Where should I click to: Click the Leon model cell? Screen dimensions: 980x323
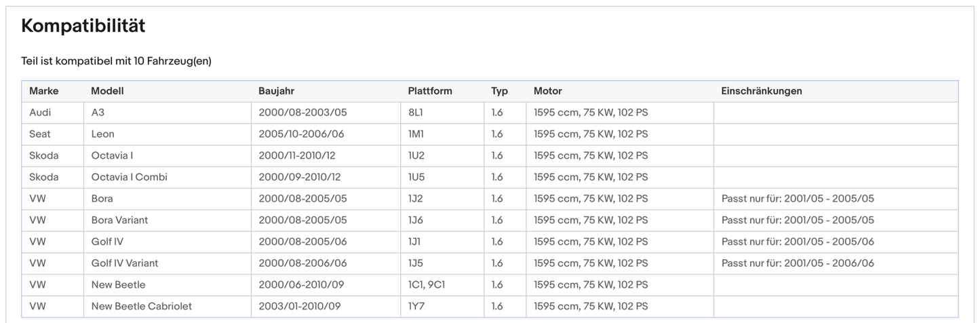103,134
